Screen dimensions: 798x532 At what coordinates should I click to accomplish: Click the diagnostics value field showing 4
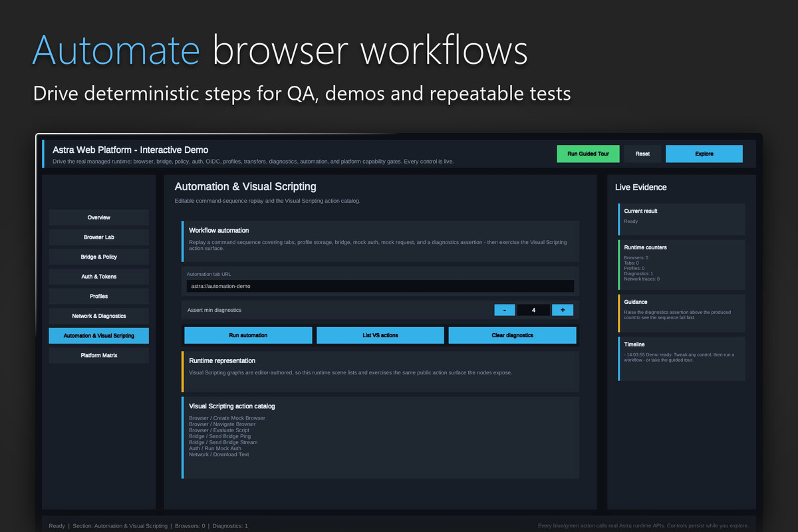pyautogui.click(x=533, y=310)
